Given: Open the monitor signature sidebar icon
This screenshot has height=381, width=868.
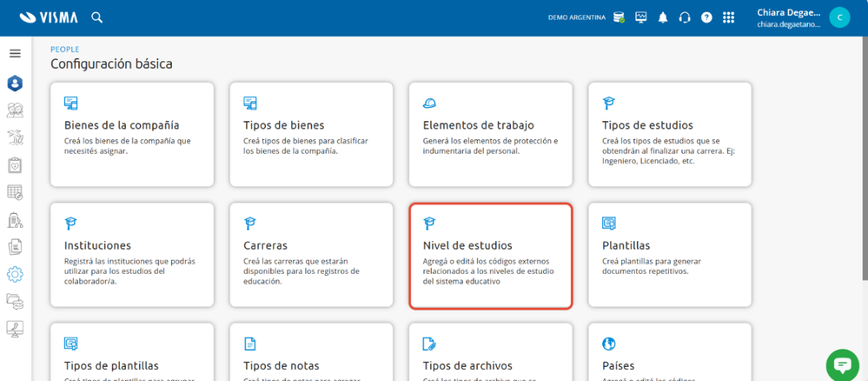Looking at the screenshot, I should pyautogui.click(x=15, y=329).
